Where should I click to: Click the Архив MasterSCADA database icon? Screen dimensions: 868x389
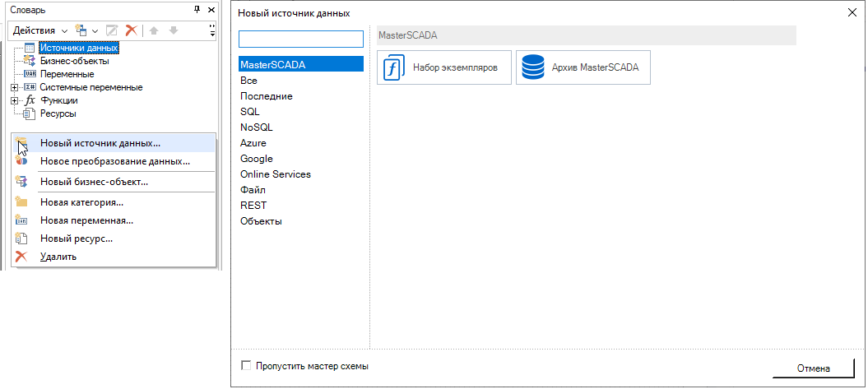532,67
